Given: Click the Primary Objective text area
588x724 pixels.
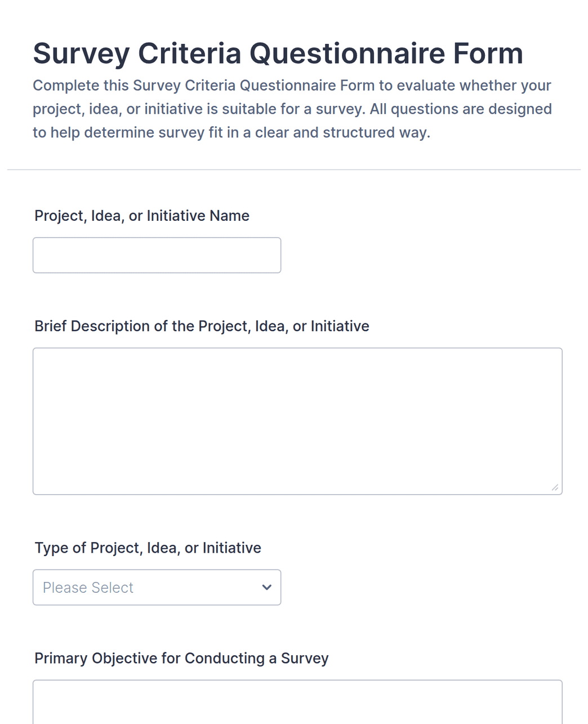Looking at the screenshot, I should (297, 702).
